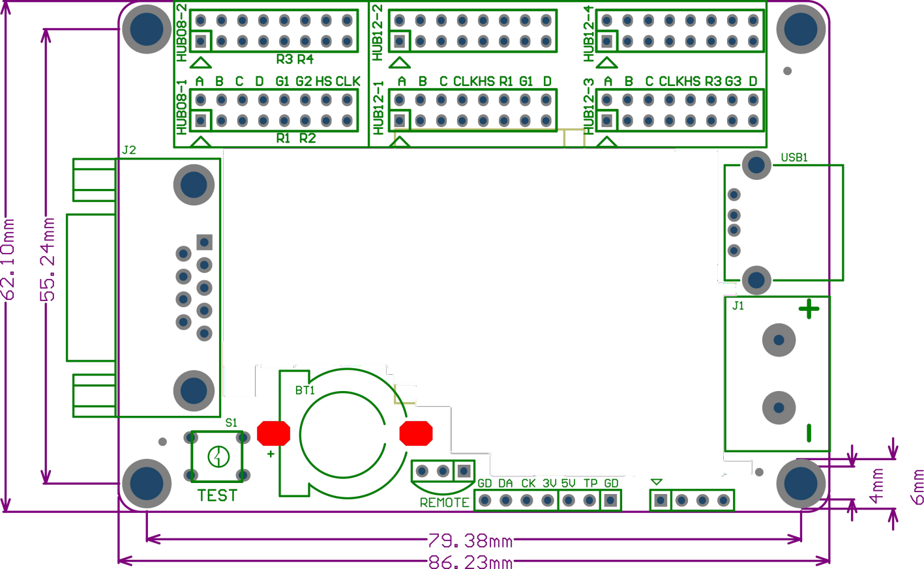924x569 pixels.
Task: Click the HUB12-4 header label
Action: tap(589, 34)
